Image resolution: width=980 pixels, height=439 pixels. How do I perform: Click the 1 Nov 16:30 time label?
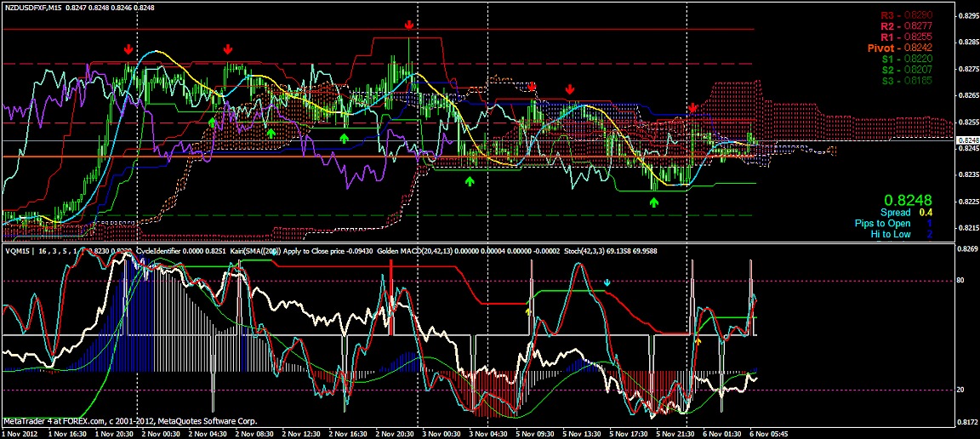click(x=67, y=433)
